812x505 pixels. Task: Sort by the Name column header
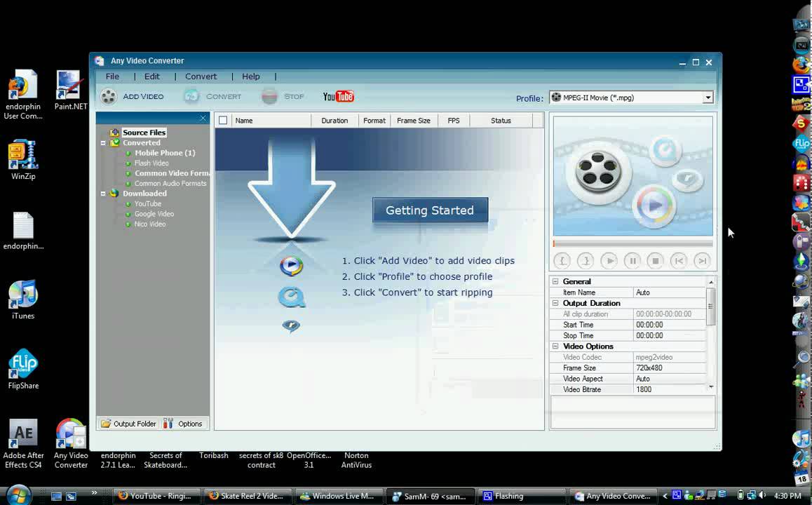[x=271, y=121]
